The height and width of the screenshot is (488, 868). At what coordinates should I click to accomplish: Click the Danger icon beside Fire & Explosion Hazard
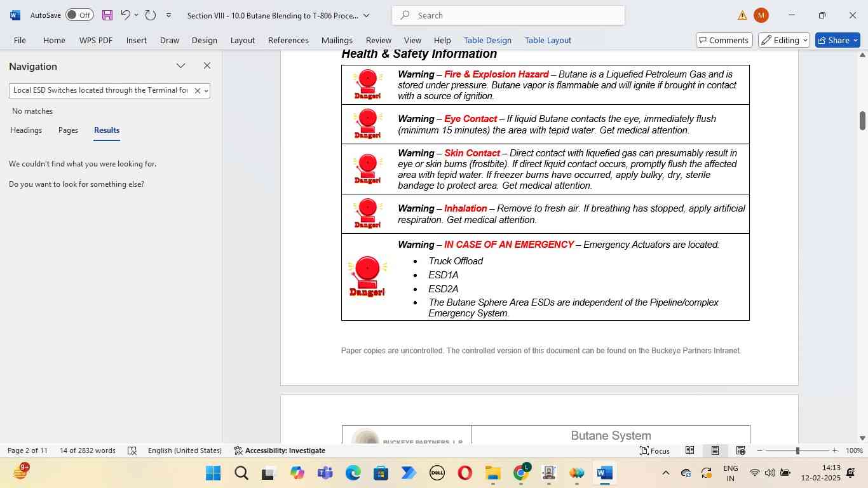(367, 85)
